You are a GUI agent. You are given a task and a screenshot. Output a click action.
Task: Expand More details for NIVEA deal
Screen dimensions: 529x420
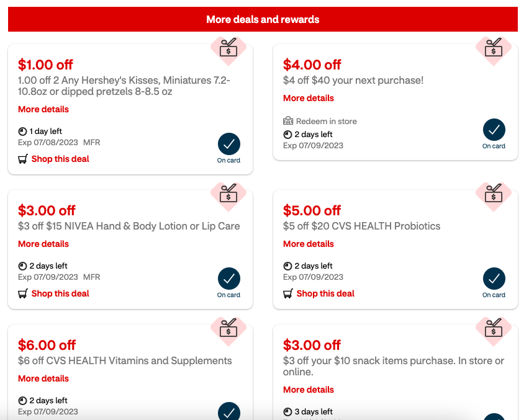43,244
